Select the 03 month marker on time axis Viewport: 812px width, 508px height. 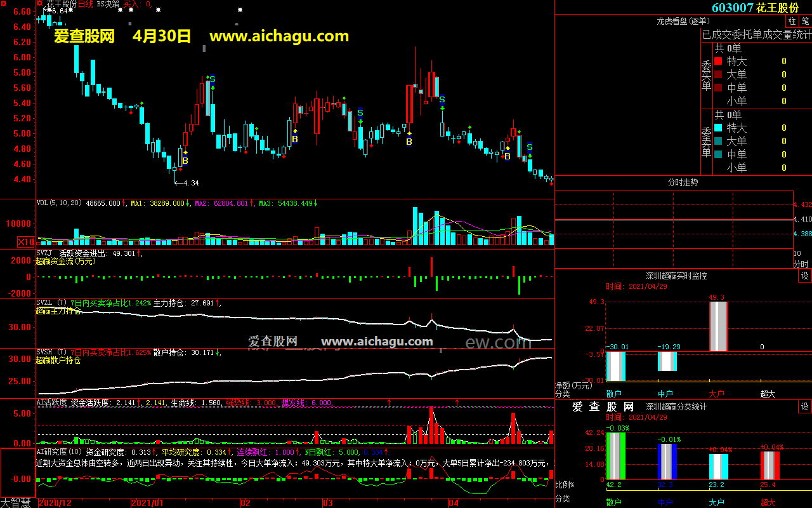(x=329, y=503)
